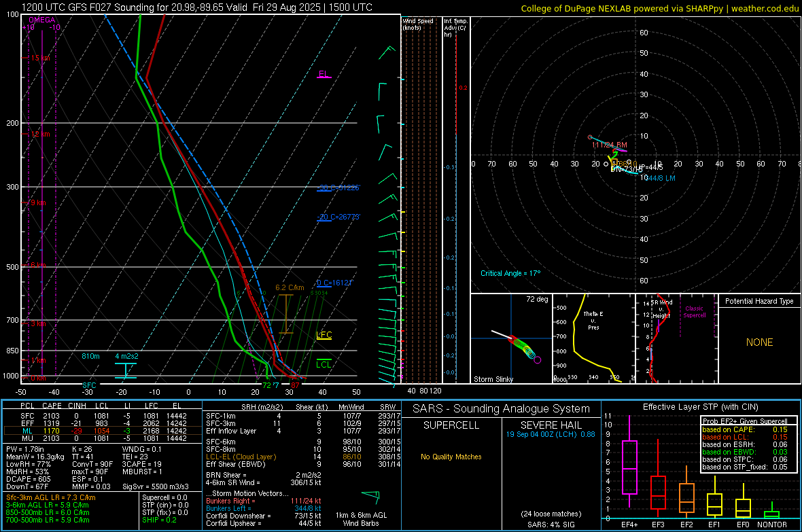Click the (24 loose matches) text
802x532 pixels.
[x=551, y=514]
